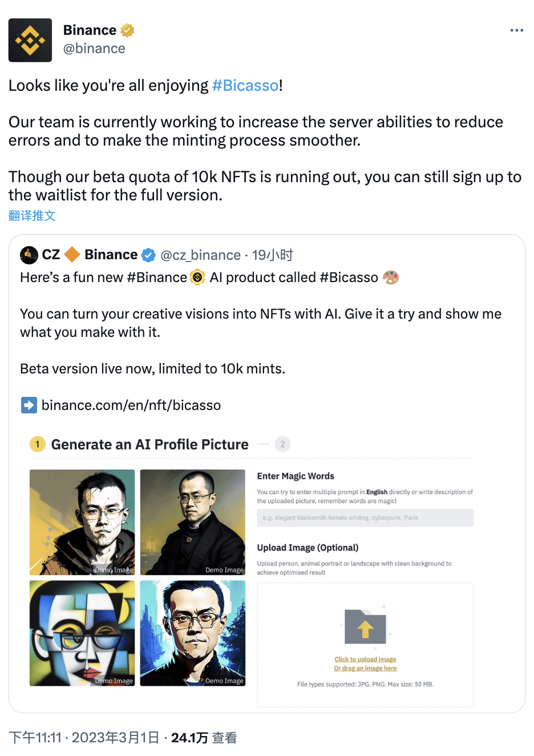Click CZ's profile avatar in the quoted tweet
Screen dimensions: 534x756
point(29,255)
